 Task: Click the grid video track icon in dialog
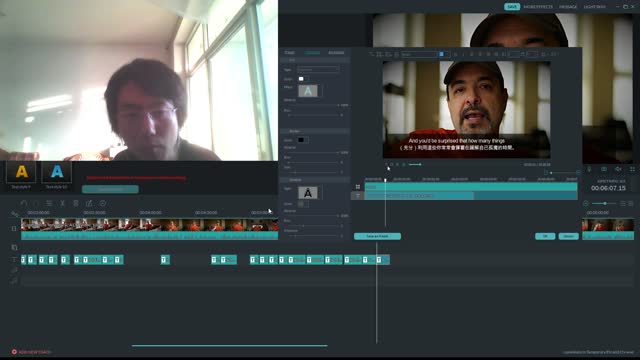coord(358,187)
